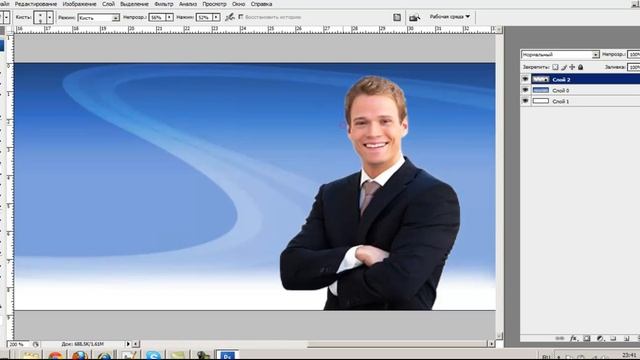
Task: Hide the Слой 0 layer eye icon
Action: [526, 90]
